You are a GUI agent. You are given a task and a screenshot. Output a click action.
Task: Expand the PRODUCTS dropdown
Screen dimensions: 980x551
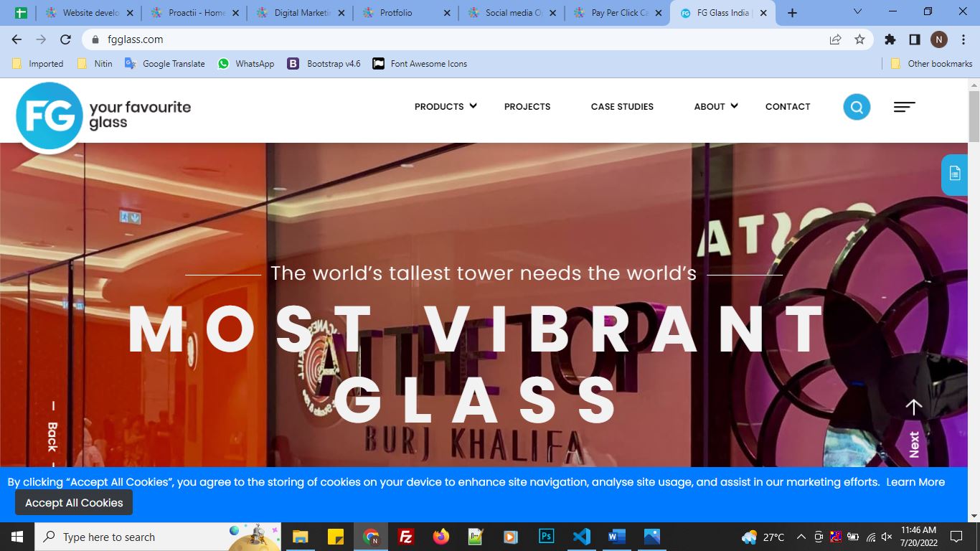click(x=446, y=106)
